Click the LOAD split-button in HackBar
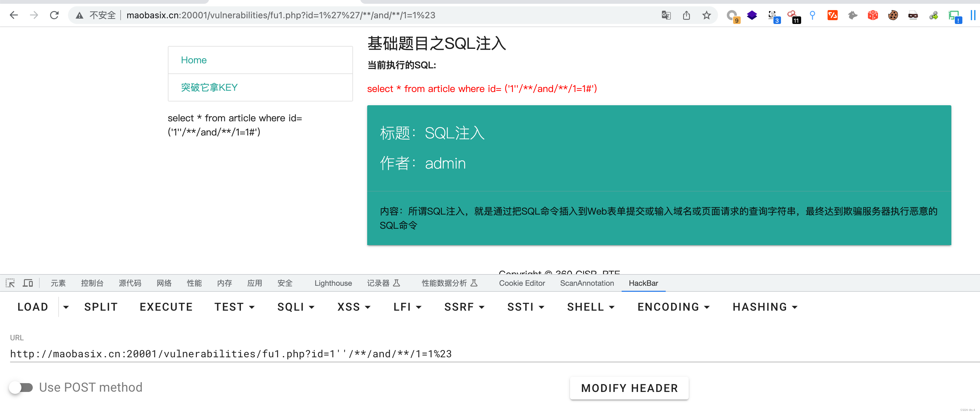This screenshot has height=414, width=980. point(33,307)
